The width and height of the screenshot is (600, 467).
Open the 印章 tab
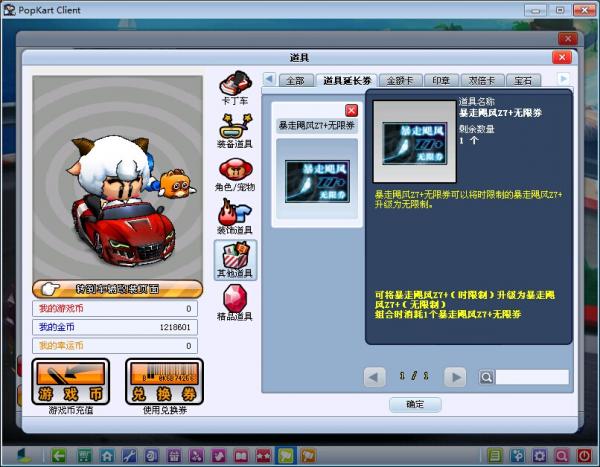441,80
